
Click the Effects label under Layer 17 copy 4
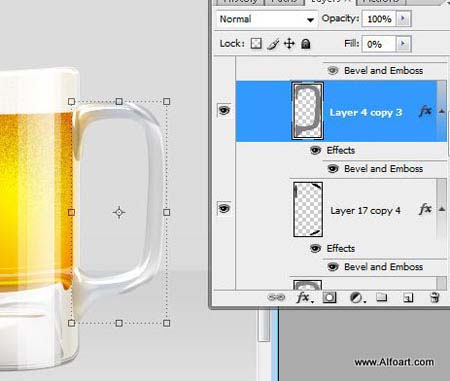click(341, 248)
